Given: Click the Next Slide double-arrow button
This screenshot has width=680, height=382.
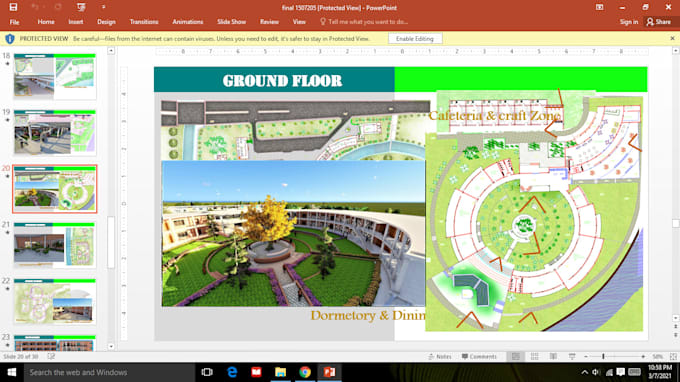Looking at the screenshot, I should coord(676,335).
